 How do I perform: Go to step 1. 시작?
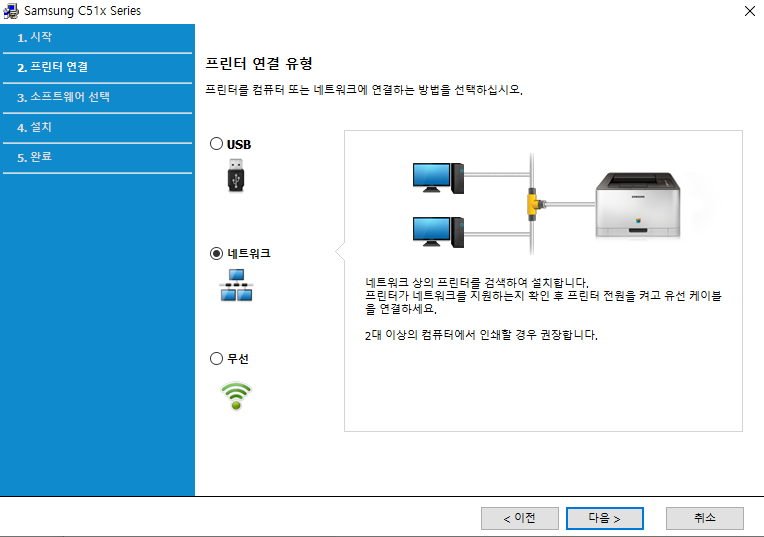(x=97, y=38)
